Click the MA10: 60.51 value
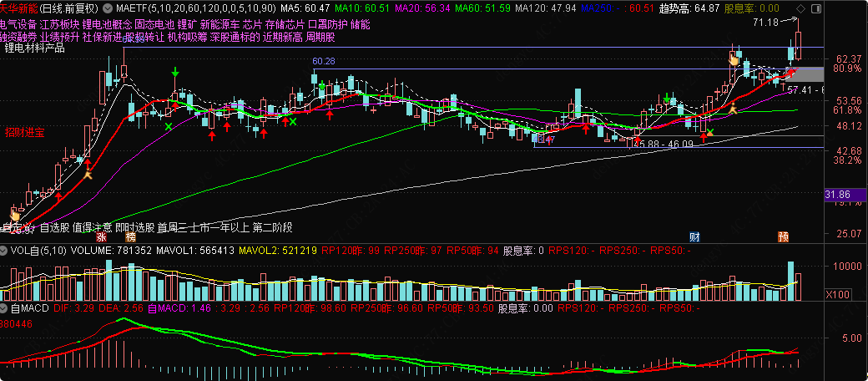The width and height of the screenshot is (868, 381). [x=362, y=9]
